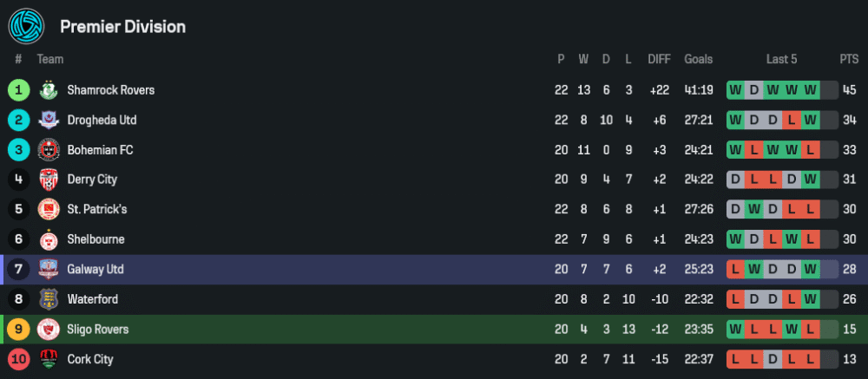Open the Premier Division title link

[122, 27]
